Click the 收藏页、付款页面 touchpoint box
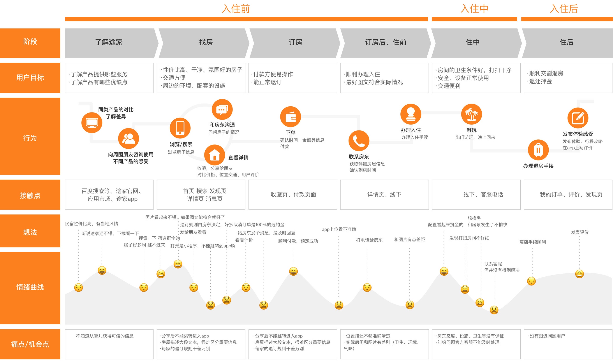 [x=293, y=195]
